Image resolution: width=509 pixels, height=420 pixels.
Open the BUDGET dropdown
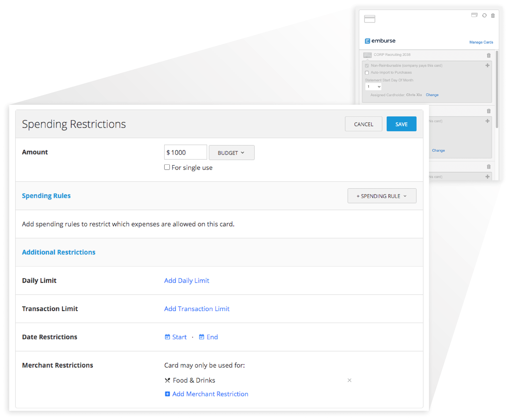[x=231, y=152]
